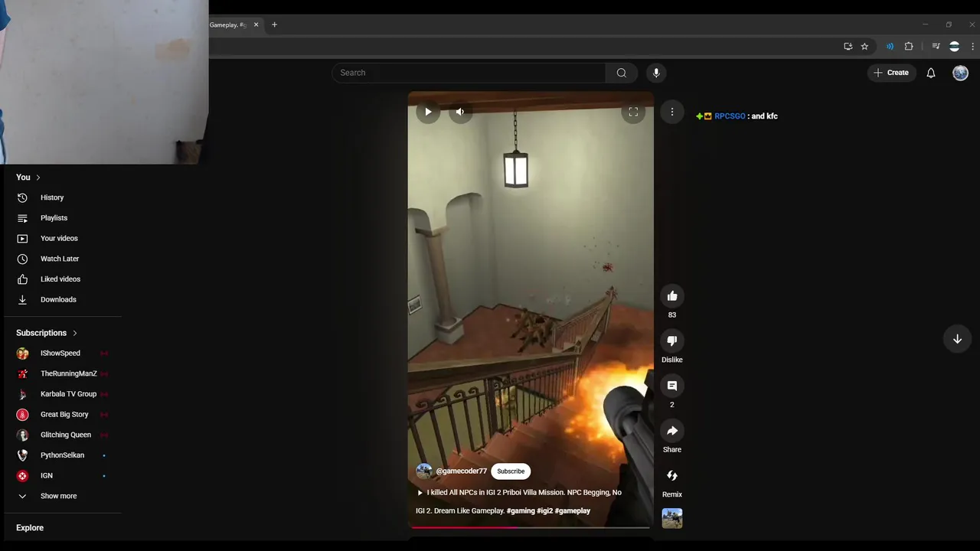Remix this Shorts video
Screen dimensions: 980x551
672,475
